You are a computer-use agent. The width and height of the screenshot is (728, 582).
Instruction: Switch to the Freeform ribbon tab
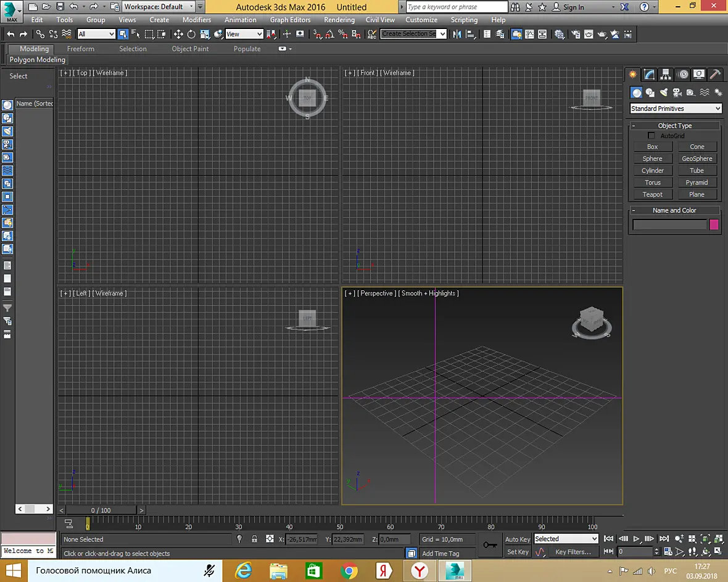tap(80, 49)
